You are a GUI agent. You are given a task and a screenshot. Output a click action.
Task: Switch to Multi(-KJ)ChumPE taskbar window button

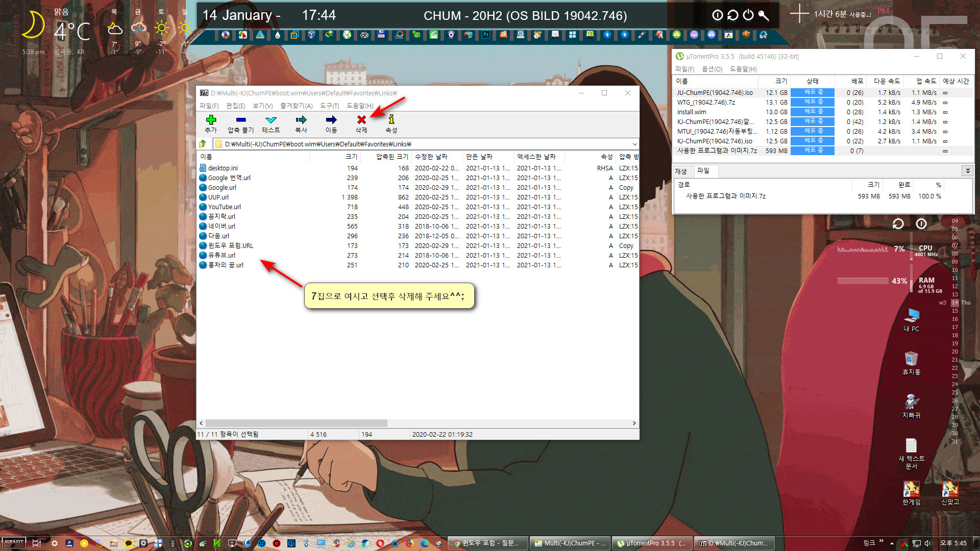[x=570, y=543]
